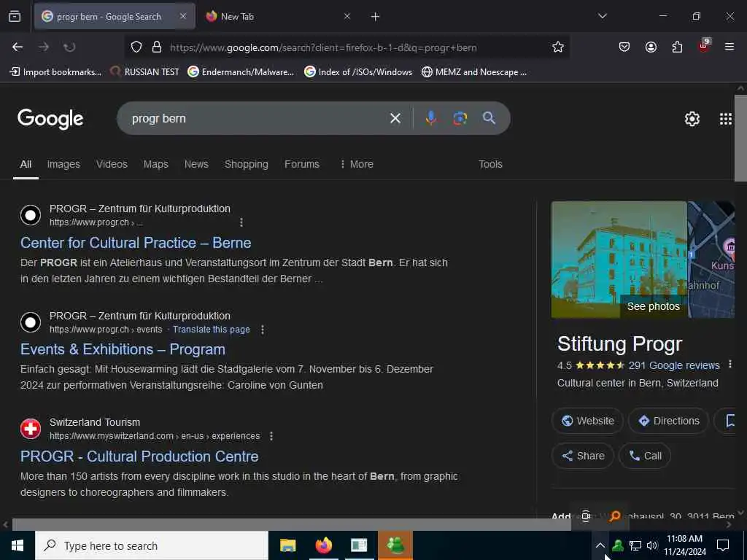This screenshot has width=747, height=560.
Task: Reload the current page
Action: (69, 47)
